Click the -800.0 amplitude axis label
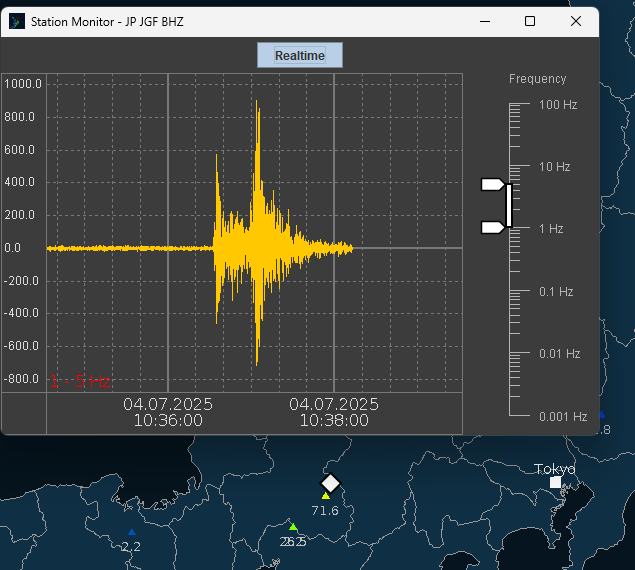 [x=21, y=379]
